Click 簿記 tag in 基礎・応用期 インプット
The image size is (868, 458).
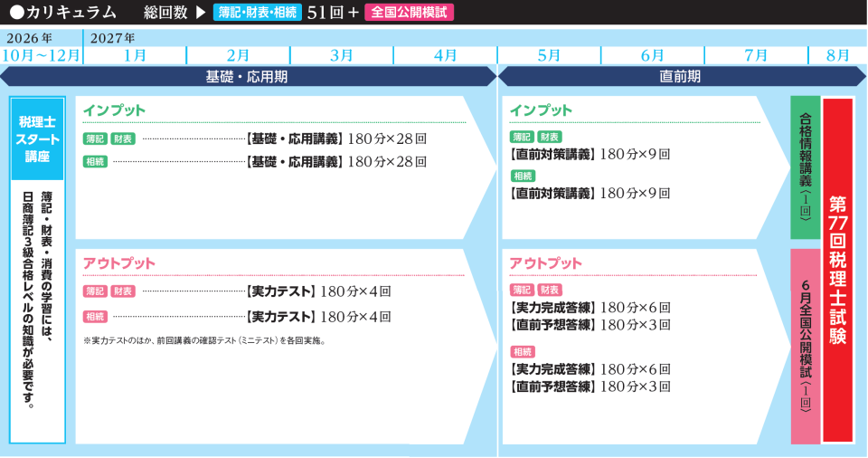[x=95, y=138]
